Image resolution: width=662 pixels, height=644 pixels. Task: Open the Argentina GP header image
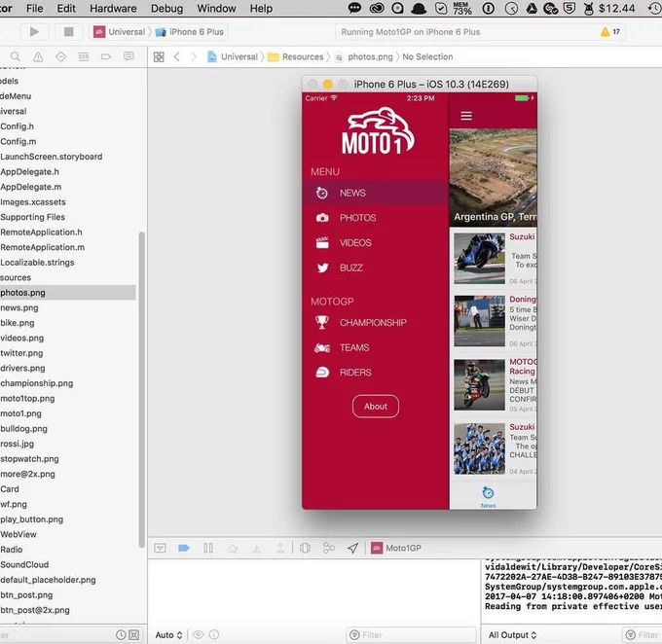494,178
